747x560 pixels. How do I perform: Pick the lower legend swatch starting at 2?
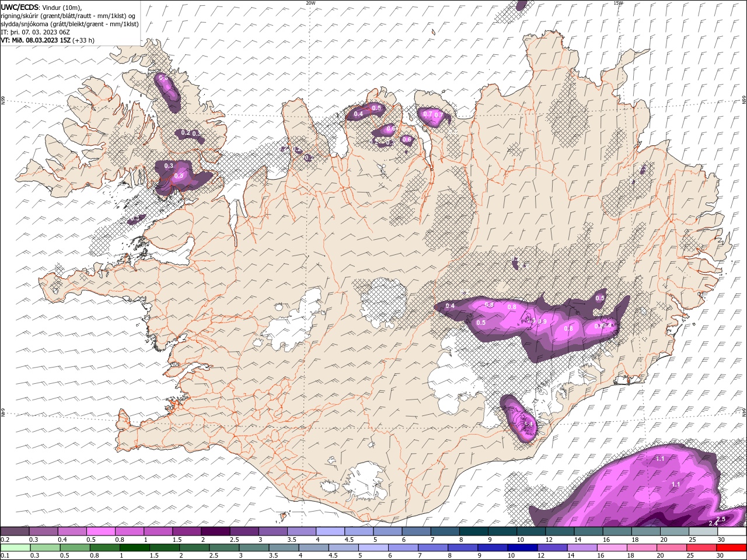pyautogui.click(x=194, y=548)
